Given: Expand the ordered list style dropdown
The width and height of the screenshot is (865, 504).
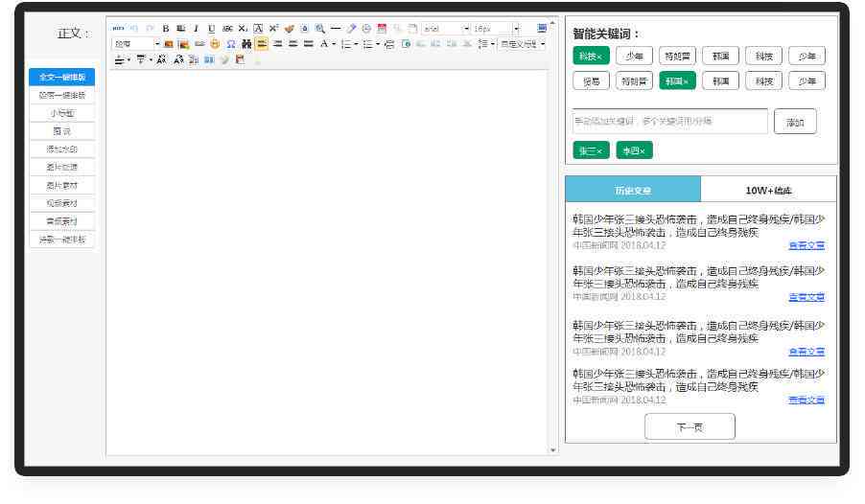Looking at the screenshot, I should point(356,44).
